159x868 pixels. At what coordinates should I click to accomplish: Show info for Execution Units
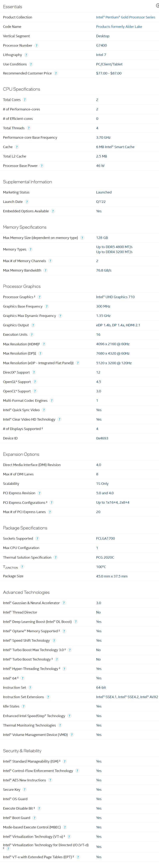pos(32,335)
